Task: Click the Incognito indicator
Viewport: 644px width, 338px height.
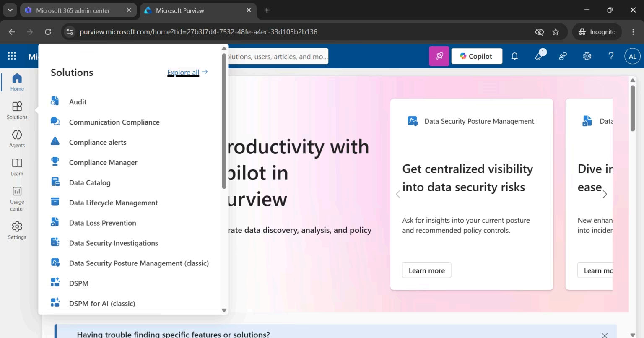Action: click(597, 32)
